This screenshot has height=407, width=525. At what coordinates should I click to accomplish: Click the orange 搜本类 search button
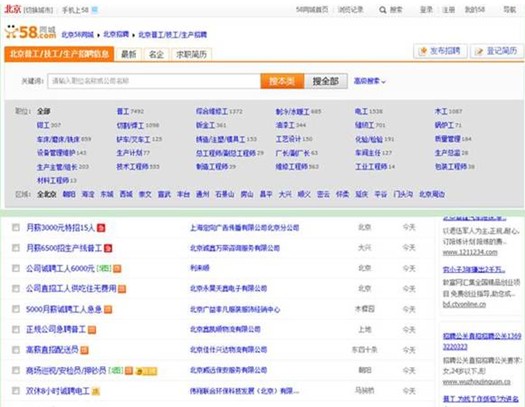coord(282,81)
